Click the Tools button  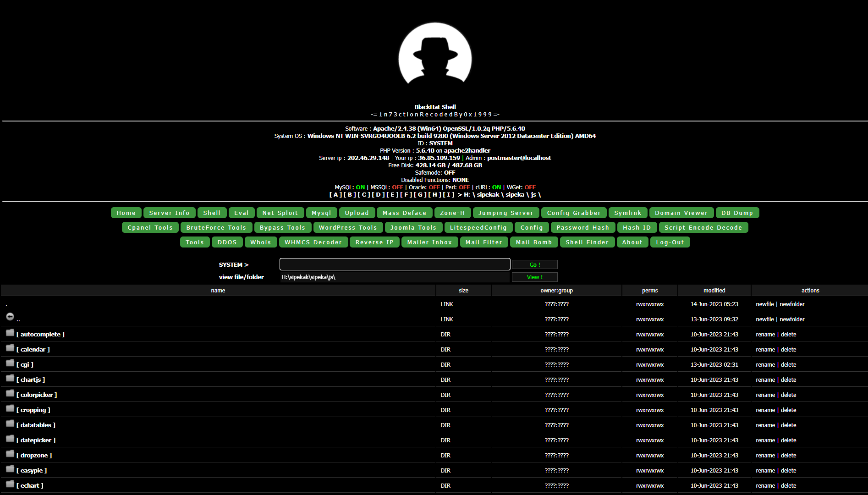coord(195,242)
